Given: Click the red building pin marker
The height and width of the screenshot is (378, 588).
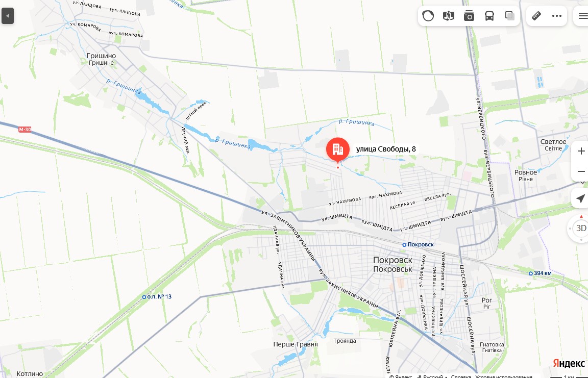Looking at the screenshot, I should point(338,150).
